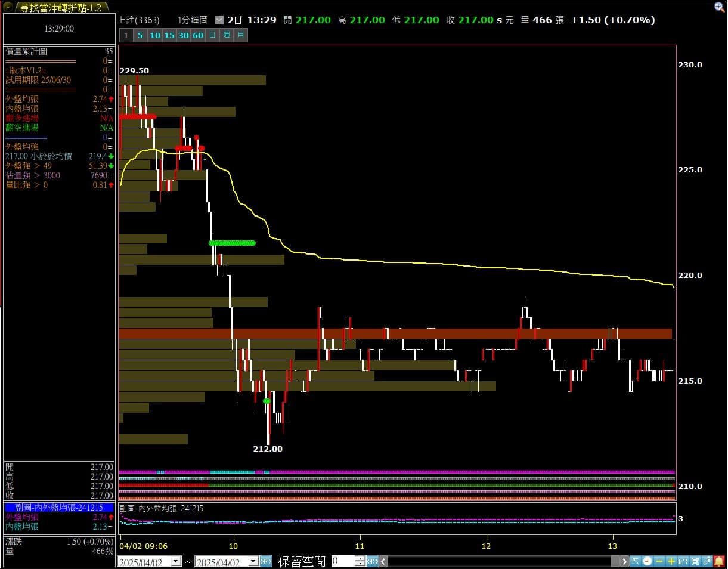728x569 pixels.
Task: Switch to the 60-minute timeframe
Action: pos(198,35)
